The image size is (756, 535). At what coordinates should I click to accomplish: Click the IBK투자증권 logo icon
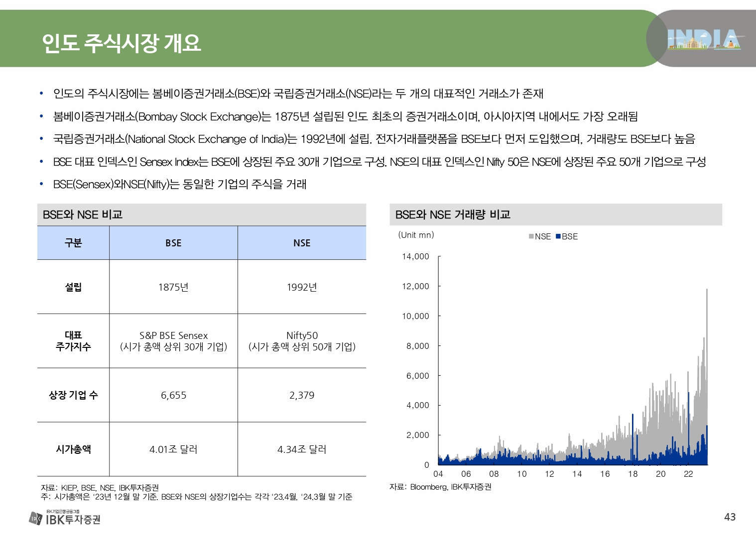[x=35, y=519]
